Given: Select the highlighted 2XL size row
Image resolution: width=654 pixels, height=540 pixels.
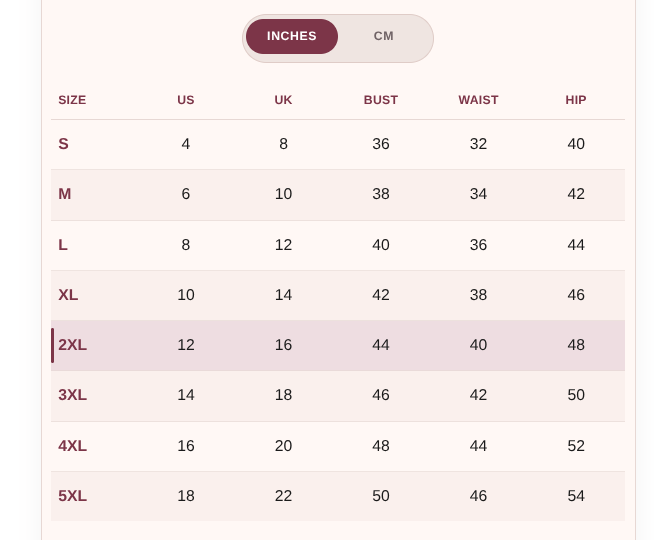Looking at the screenshot, I should (x=338, y=345).
